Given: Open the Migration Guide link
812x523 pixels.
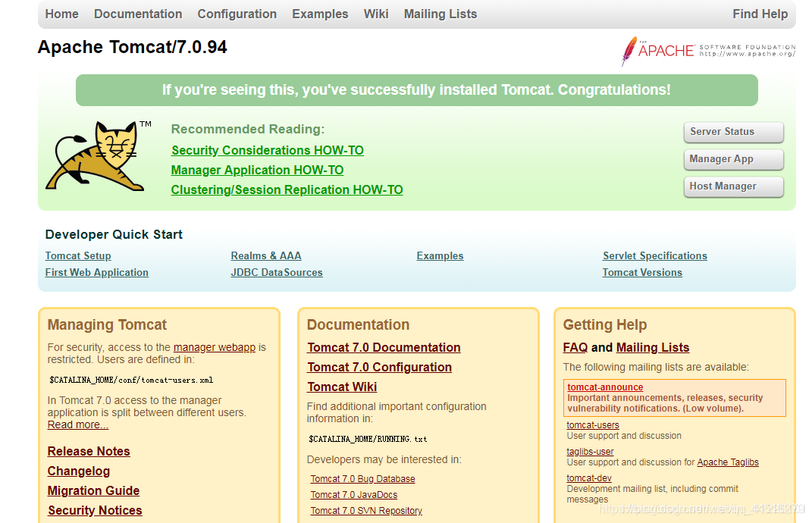Looking at the screenshot, I should [x=93, y=491].
